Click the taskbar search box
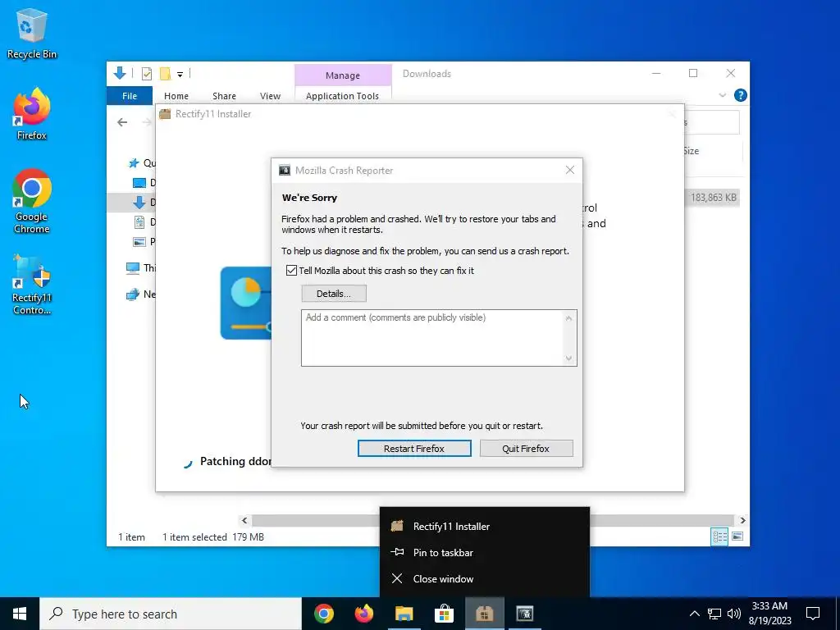Image resolution: width=840 pixels, height=630 pixels. coord(171,614)
